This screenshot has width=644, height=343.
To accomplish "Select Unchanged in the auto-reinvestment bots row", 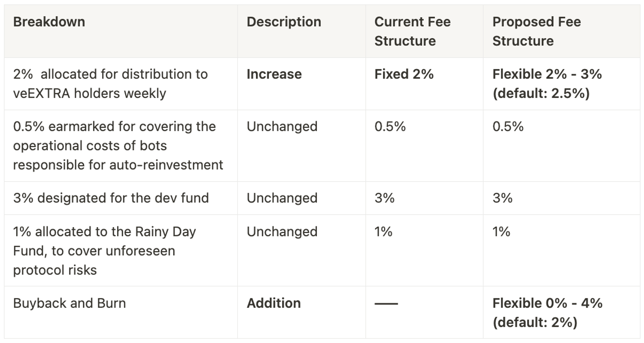I will click(x=282, y=127).
